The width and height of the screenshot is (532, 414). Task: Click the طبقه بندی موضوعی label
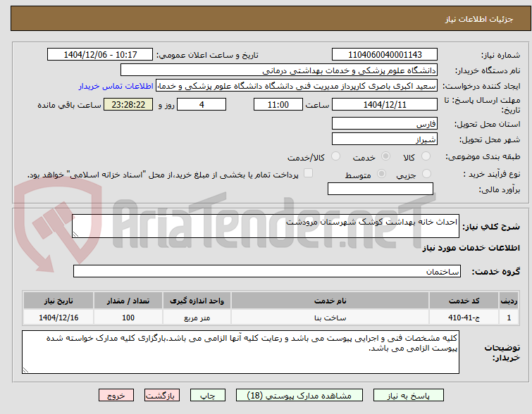(483, 156)
